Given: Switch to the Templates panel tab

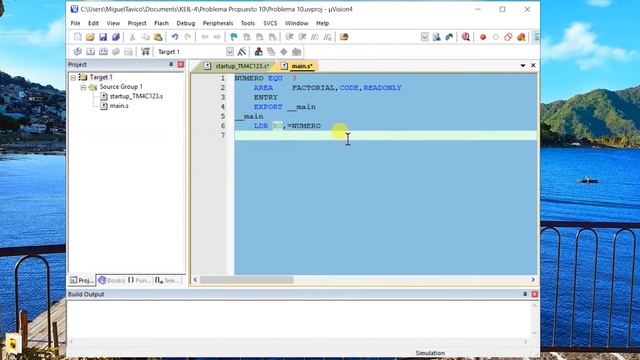Looking at the screenshot, I should pos(168,280).
